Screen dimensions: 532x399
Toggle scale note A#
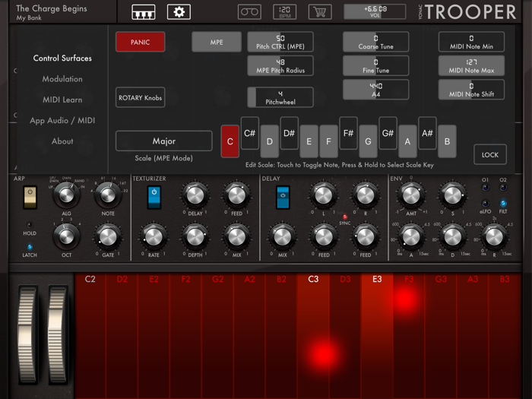(x=427, y=133)
